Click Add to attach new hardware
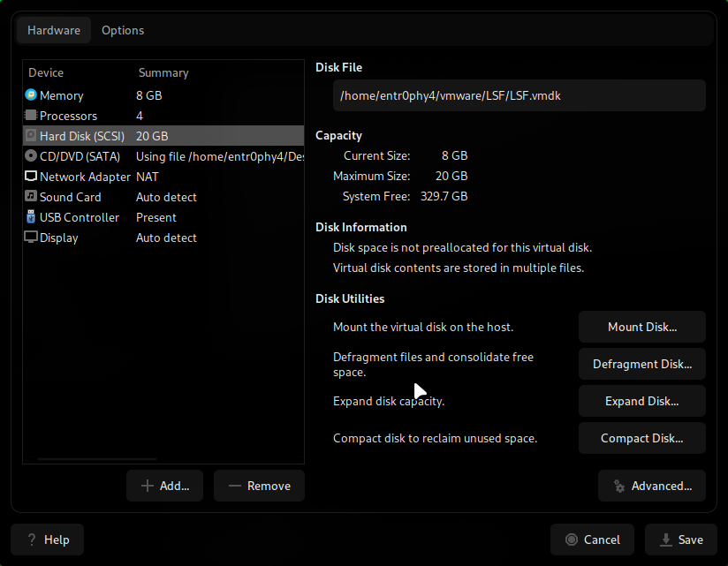The image size is (728, 566). 164,486
